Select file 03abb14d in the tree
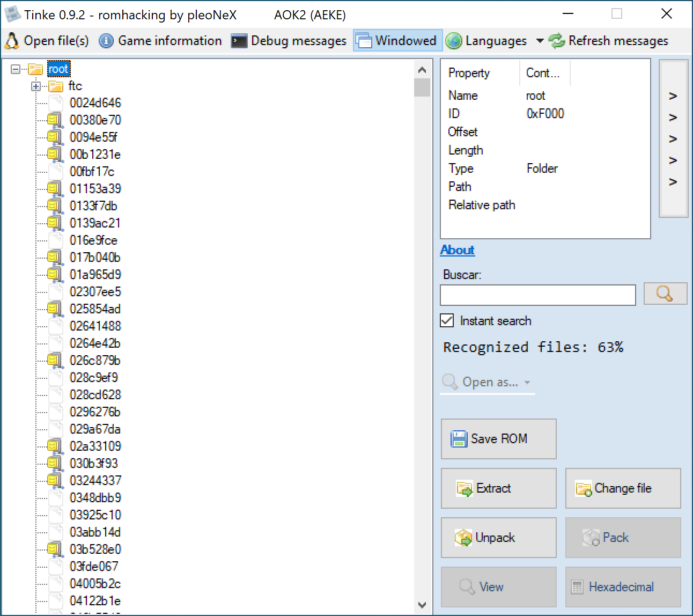693x616 pixels. 95,532
